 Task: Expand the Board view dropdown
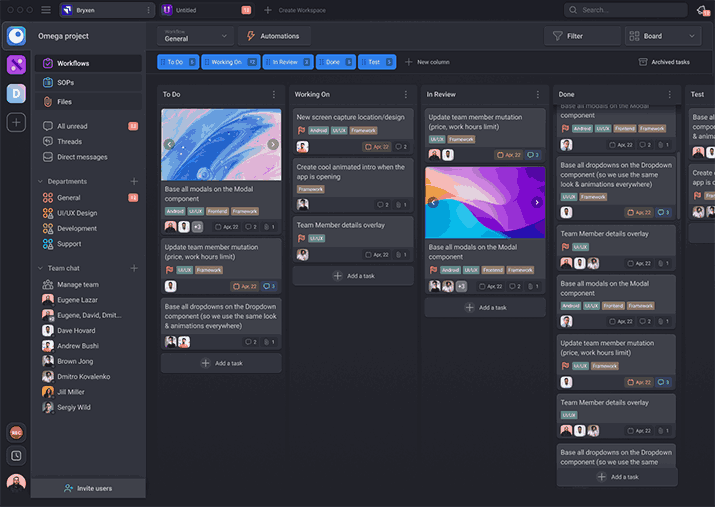click(662, 36)
